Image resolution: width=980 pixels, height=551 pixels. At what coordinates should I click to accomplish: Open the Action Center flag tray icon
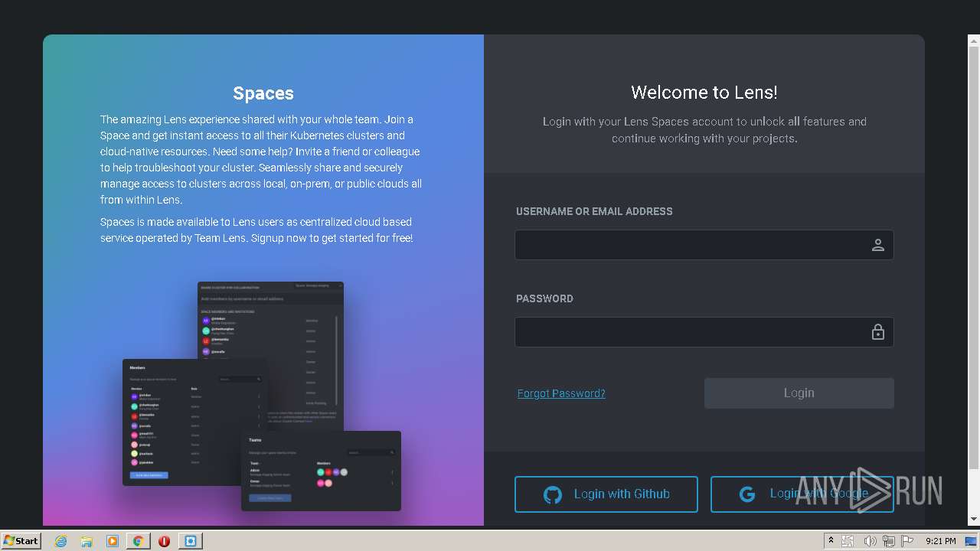pos(908,541)
